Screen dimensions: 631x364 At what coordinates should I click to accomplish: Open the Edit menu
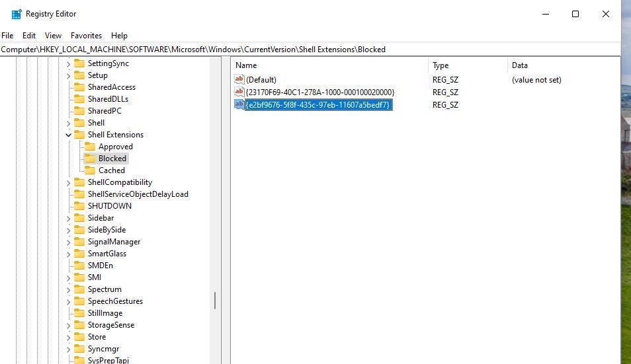click(29, 36)
